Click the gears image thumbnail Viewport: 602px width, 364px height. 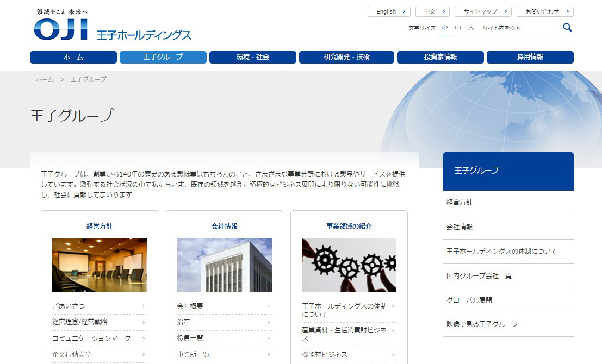point(349,265)
